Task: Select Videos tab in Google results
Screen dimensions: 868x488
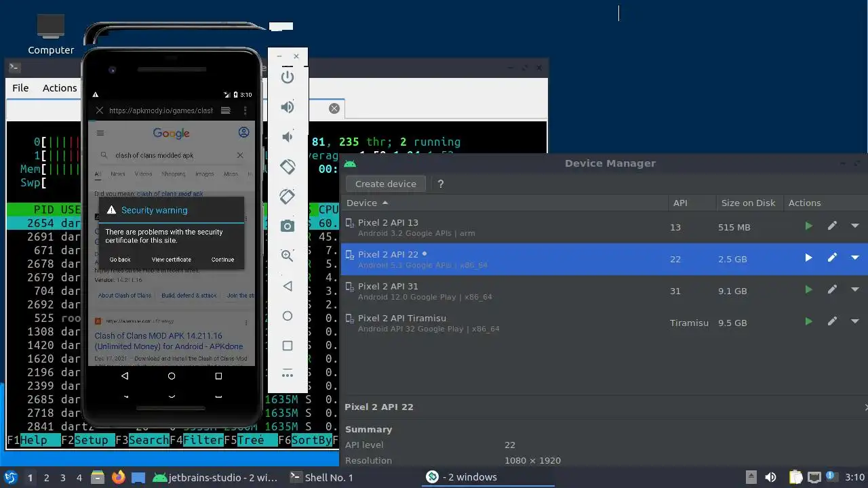Action: [x=143, y=174]
